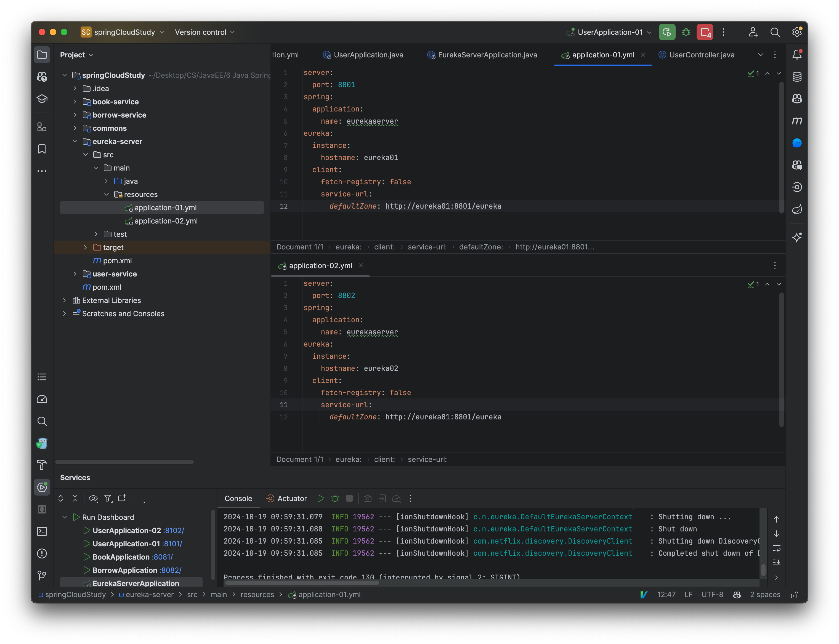Viewport: 839px width, 644px height.
Task: Rerun the process from the console toolbar
Action: (x=321, y=498)
